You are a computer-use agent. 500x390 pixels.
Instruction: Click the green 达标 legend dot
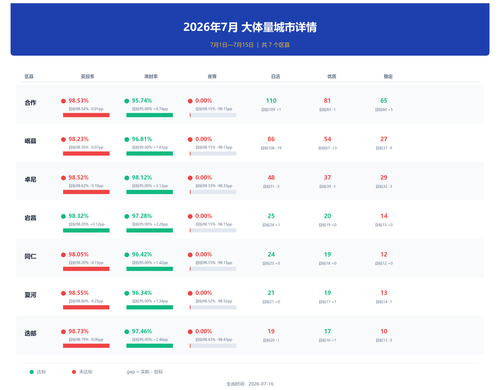coord(32,372)
